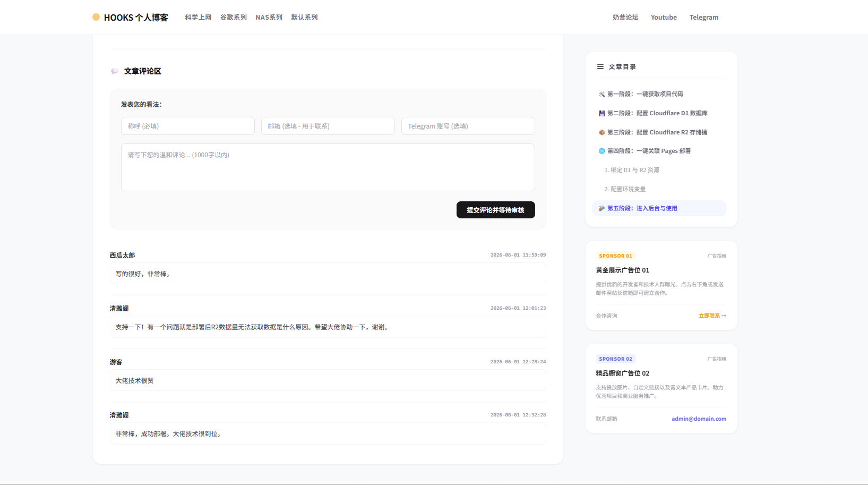The image size is (868, 485).
Task: Click admin@domain.com email link
Action: pyautogui.click(x=699, y=419)
